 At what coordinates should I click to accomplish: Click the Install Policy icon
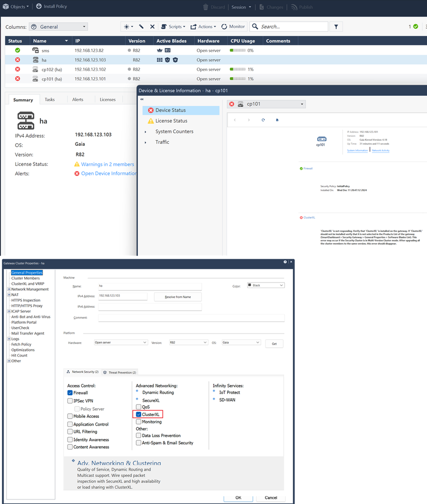point(39,7)
